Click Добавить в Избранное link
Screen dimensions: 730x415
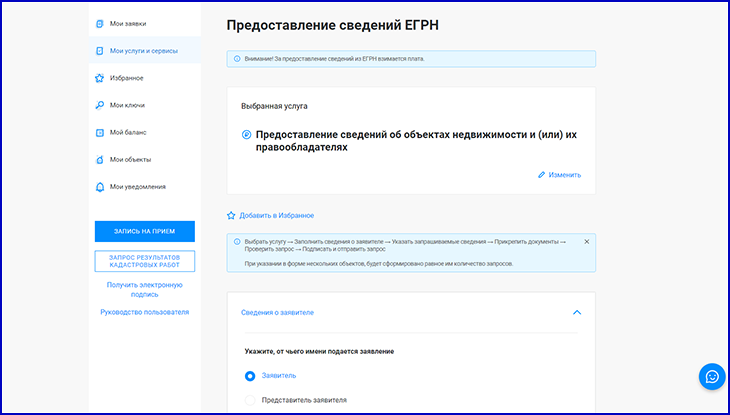(x=276, y=215)
